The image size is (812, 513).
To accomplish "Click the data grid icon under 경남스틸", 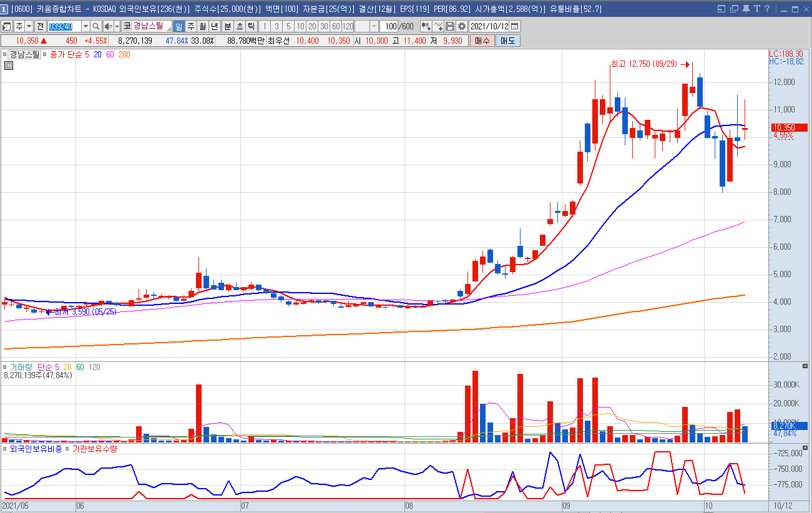I will point(9,65).
